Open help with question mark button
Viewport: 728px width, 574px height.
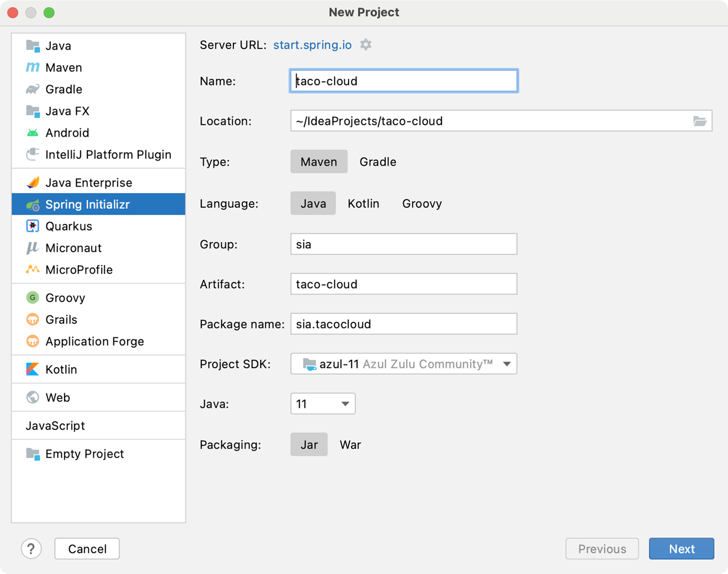tap(31, 549)
